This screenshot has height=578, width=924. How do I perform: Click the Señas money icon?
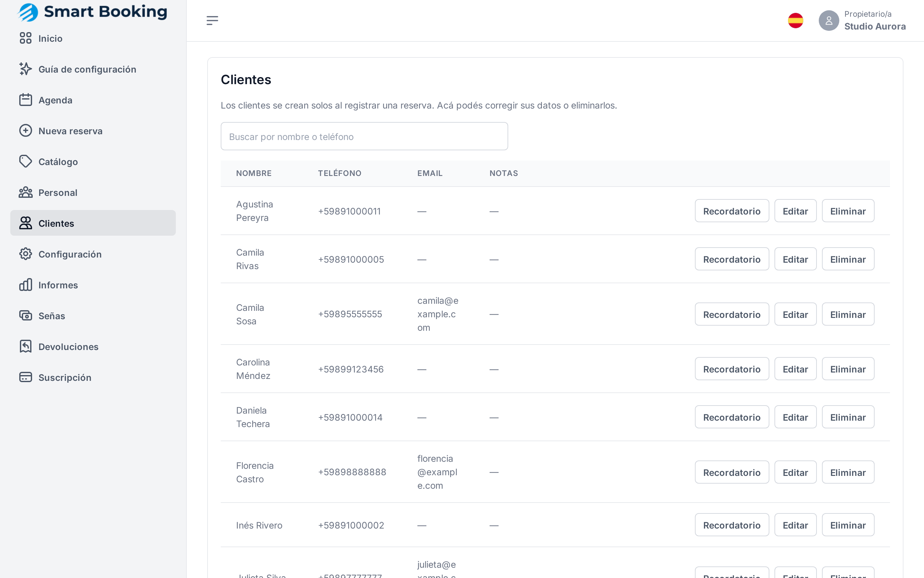[x=26, y=316]
